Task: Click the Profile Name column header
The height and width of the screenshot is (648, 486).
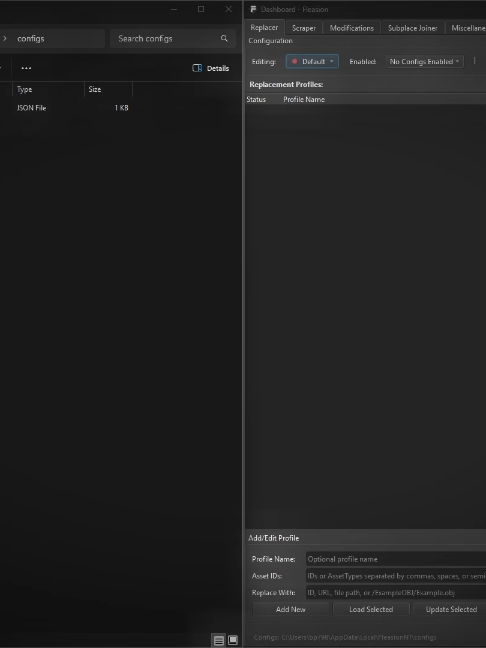Action: [304, 99]
